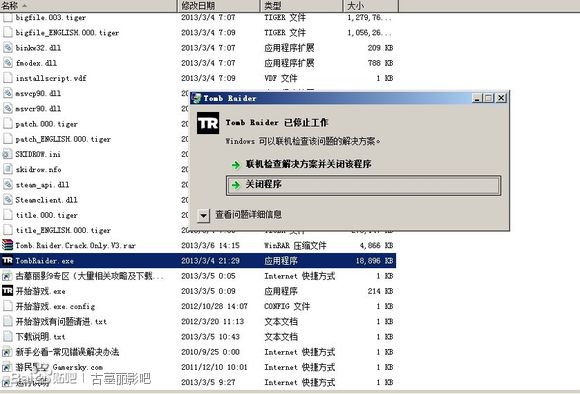Click the 新手必看-常见错误解决办法 shortcut icon
580x394 pixels.
7,351
